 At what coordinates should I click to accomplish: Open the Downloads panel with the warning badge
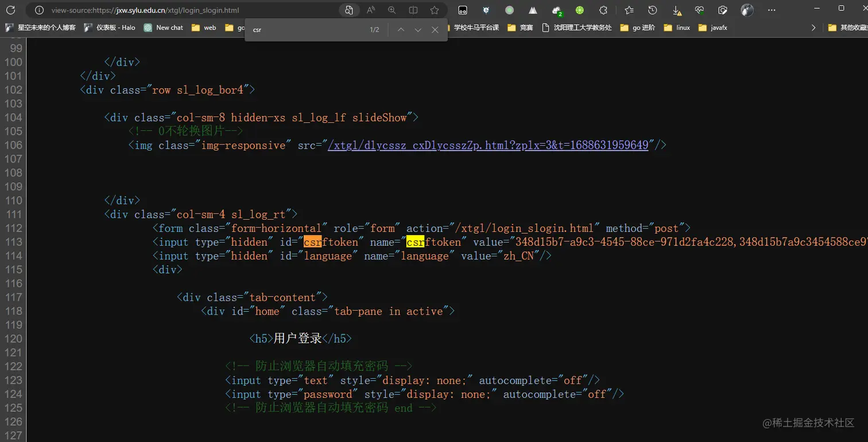point(676,10)
